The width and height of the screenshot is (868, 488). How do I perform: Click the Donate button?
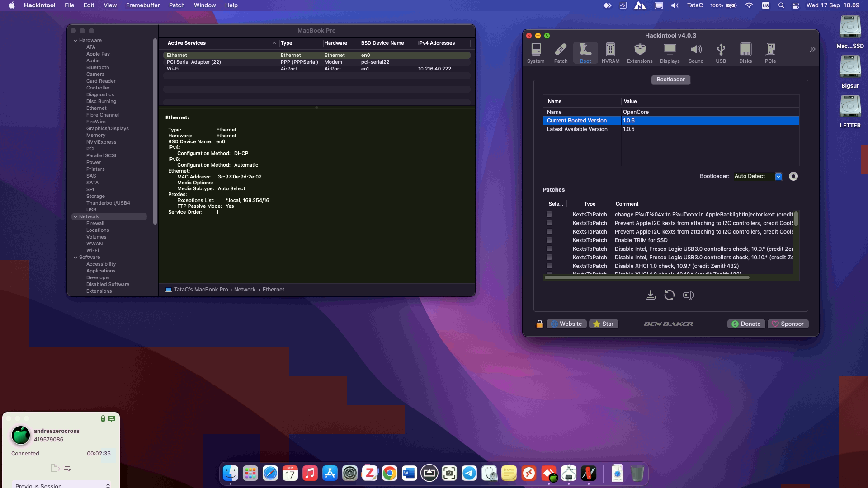[746, 324]
